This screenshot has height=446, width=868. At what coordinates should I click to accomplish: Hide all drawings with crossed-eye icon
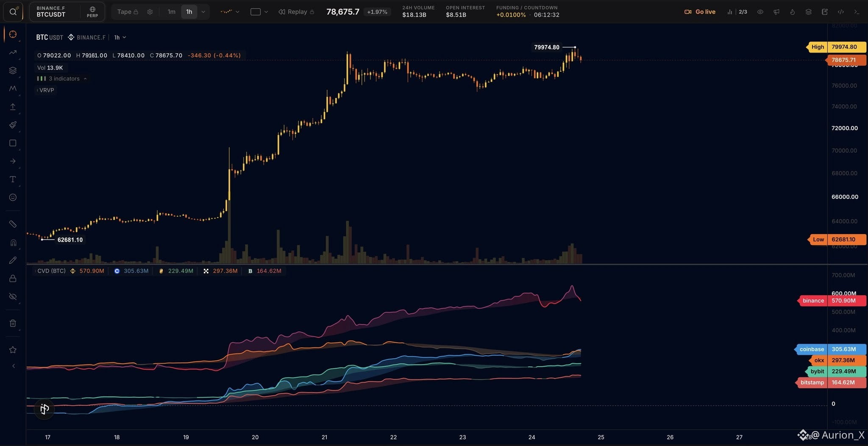[x=13, y=297]
